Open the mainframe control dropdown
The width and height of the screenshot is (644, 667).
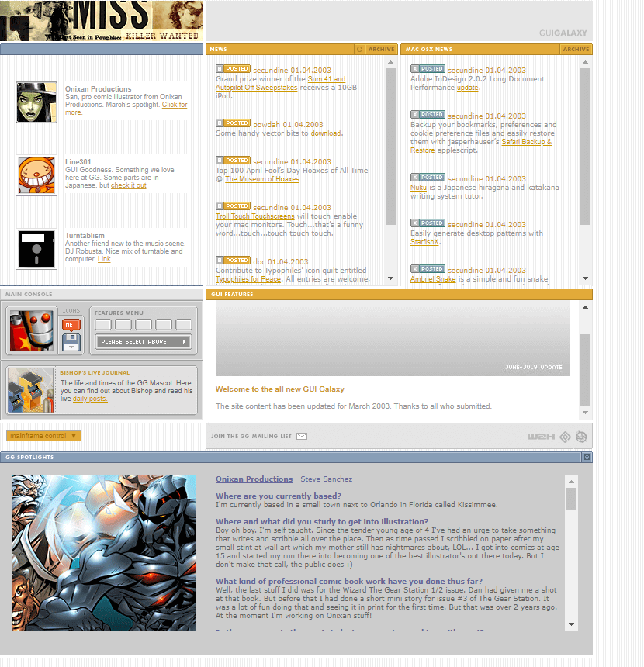click(43, 436)
